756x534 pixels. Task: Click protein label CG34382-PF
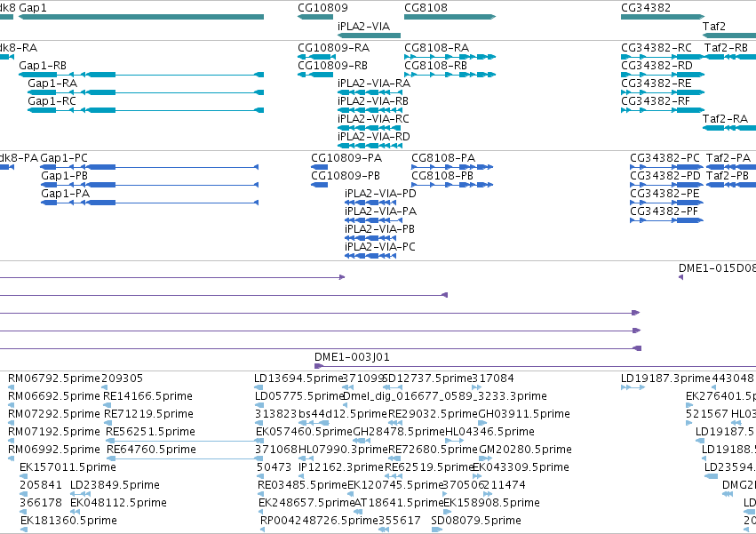coord(664,211)
